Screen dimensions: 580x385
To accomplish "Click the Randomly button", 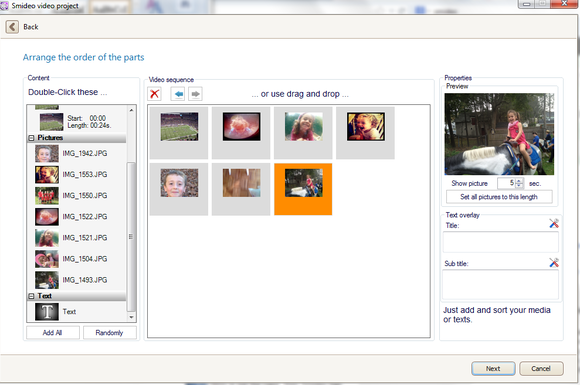I will (x=109, y=332).
